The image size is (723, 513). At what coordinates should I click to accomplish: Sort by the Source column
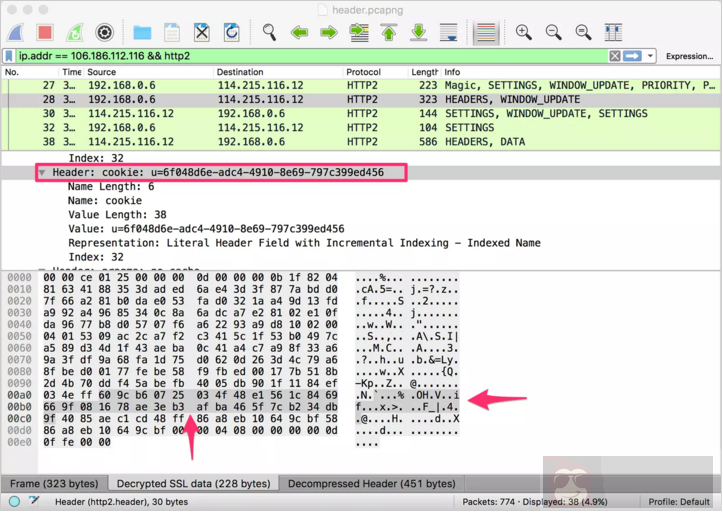[x=148, y=72]
